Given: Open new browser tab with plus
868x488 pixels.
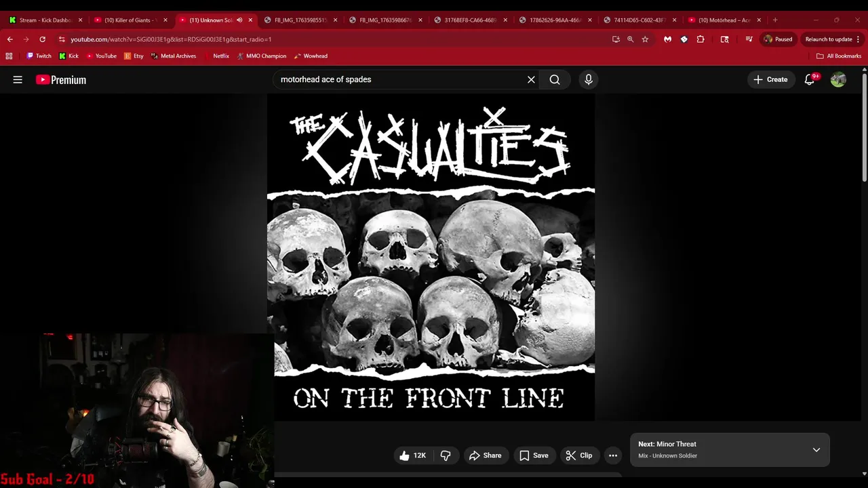Looking at the screenshot, I should 775,20.
